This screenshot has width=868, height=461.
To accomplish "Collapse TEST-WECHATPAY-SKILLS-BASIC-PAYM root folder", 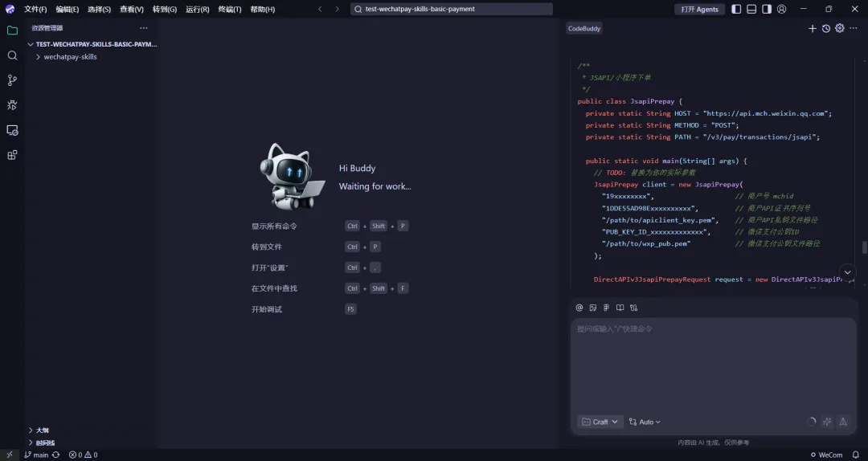I will [x=92, y=44].
